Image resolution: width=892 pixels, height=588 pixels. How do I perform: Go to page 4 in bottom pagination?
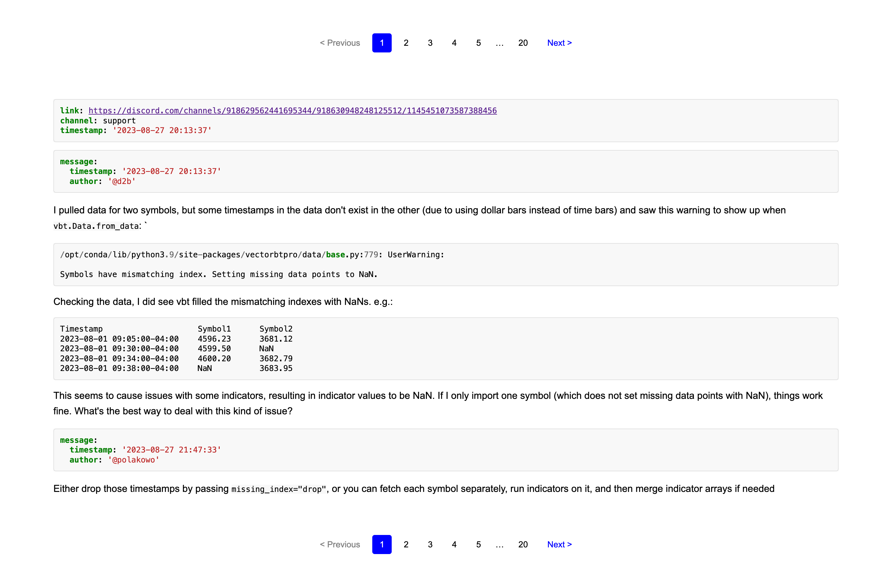coord(454,544)
